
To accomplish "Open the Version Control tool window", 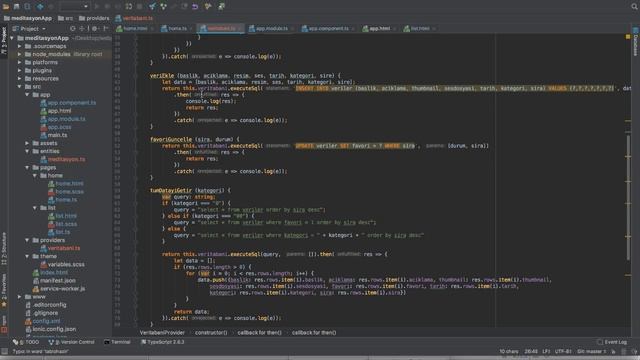I will 71,342.
